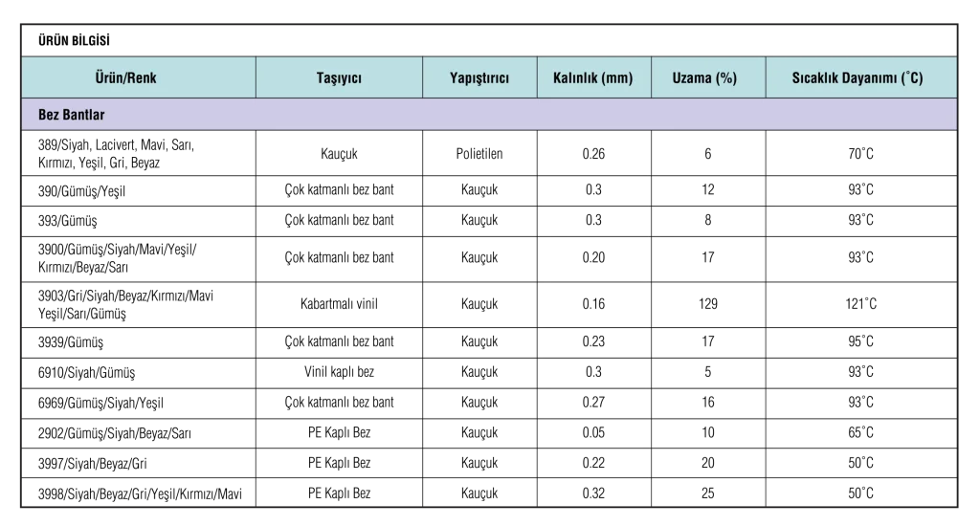Click the black area under Taşıyıcı column
Viewport: 980px width, 526px height.
(339, 316)
